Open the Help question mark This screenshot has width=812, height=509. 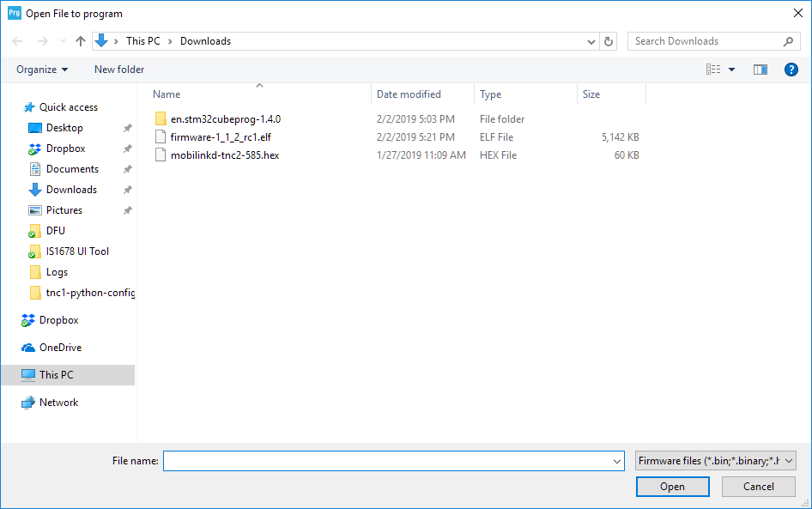click(791, 70)
